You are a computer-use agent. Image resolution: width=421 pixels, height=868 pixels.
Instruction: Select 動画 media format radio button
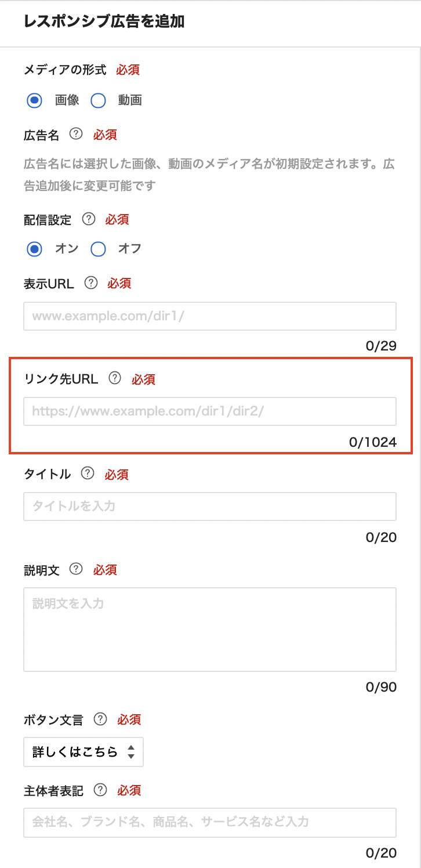pos(98,100)
